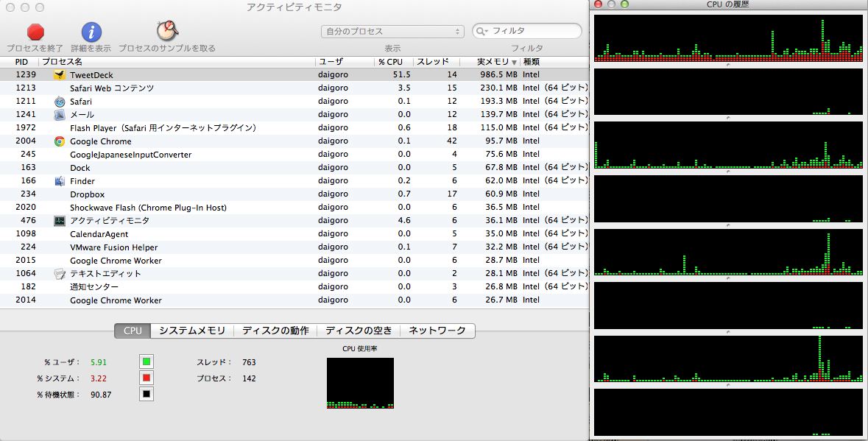This screenshot has width=868, height=441.
Task: Select the GoogleJapaneseInputConverter process
Action: pos(294,155)
